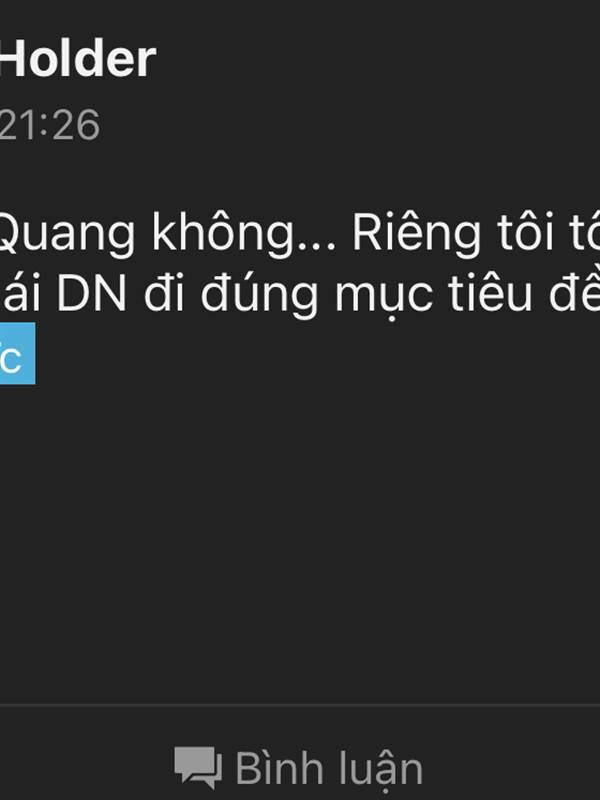Select the blue highlighted hashtag tag
This screenshot has height=800, width=600.
(17, 353)
